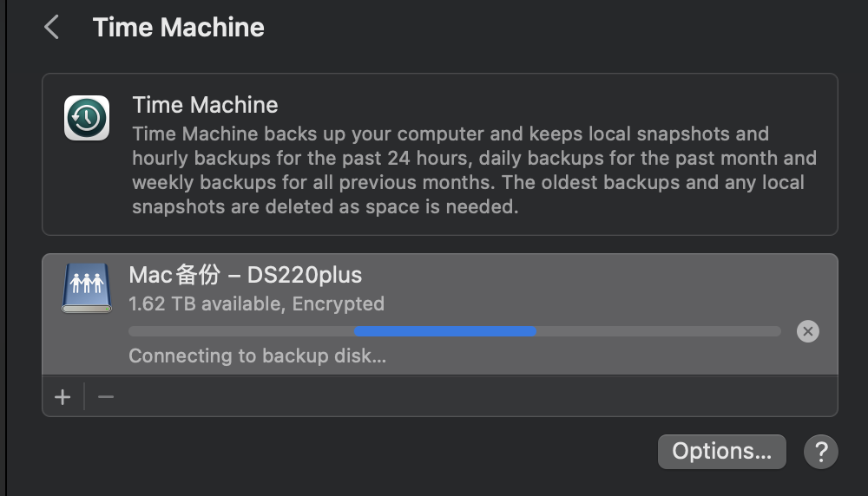Select the Mac备份 – DS220plus disk name
868x496 pixels.
tap(246, 276)
